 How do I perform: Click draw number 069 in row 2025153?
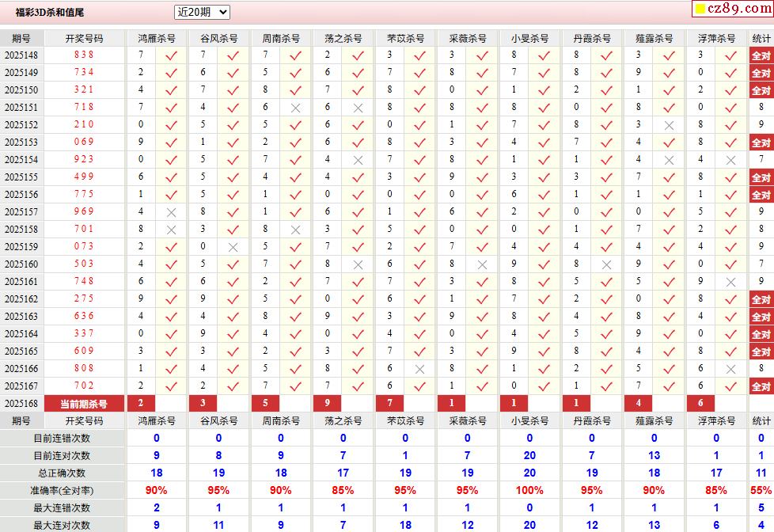tap(84, 142)
